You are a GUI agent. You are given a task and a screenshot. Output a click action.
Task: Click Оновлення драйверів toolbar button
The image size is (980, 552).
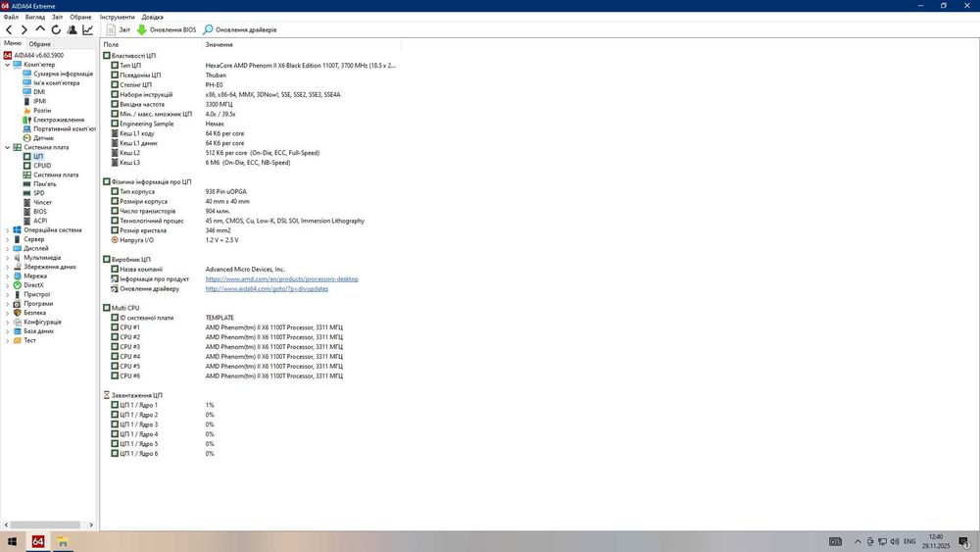coord(239,29)
